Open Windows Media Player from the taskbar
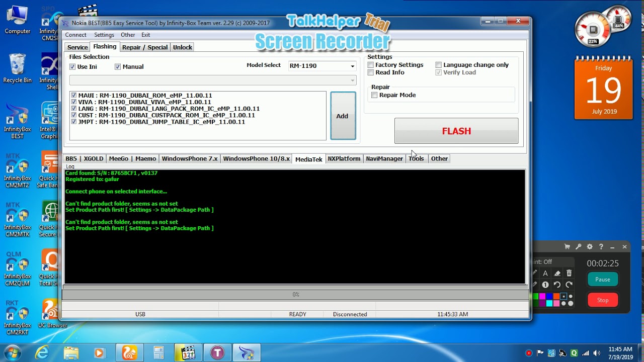 99,353
